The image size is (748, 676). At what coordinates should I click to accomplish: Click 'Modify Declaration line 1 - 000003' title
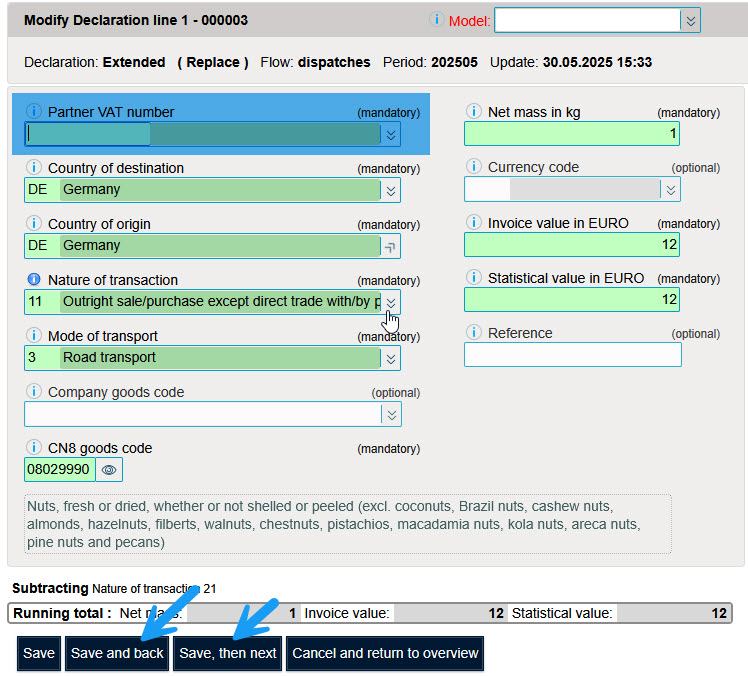tap(136, 20)
